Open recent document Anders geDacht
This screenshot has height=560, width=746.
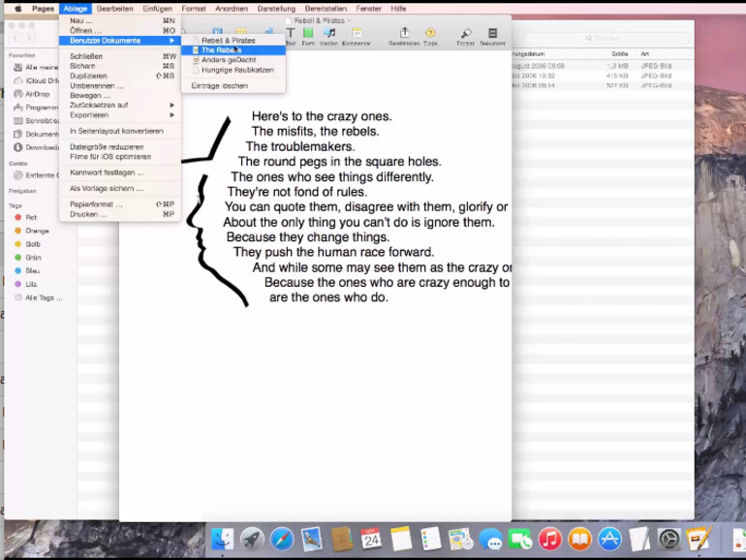[233, 60]
